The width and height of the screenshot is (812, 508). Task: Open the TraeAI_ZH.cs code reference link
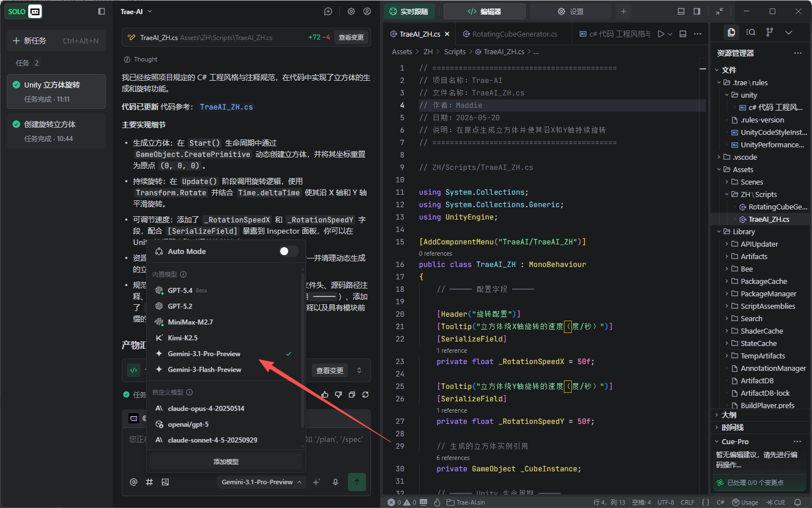(226, 107)
